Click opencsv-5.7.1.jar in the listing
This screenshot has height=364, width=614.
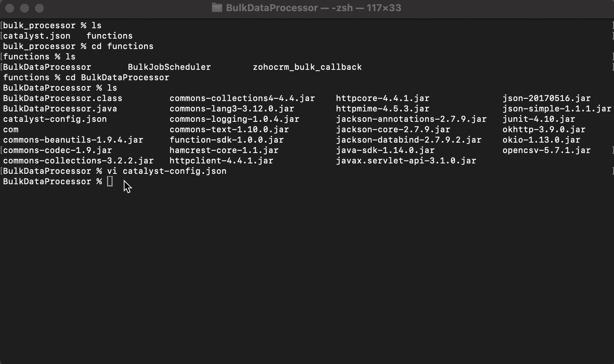tap(546, 150)
